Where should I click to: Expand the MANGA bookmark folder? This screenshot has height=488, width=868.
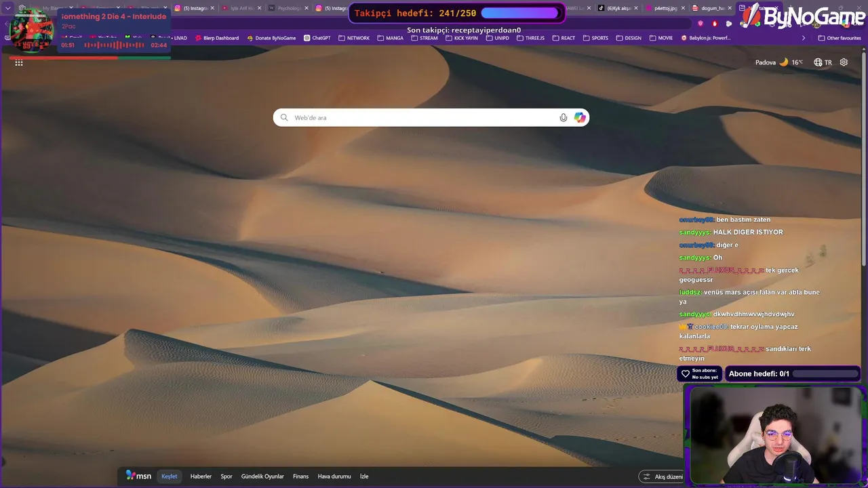[x=390, y=38]
